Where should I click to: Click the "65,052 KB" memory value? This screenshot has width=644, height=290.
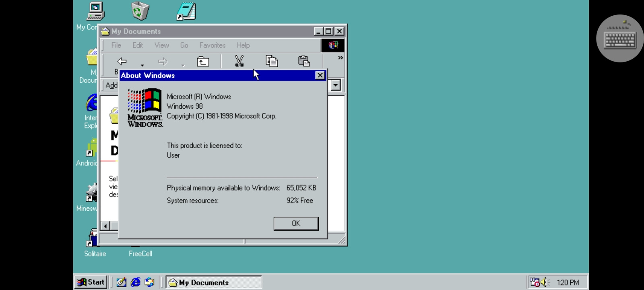tap(301, 188)
